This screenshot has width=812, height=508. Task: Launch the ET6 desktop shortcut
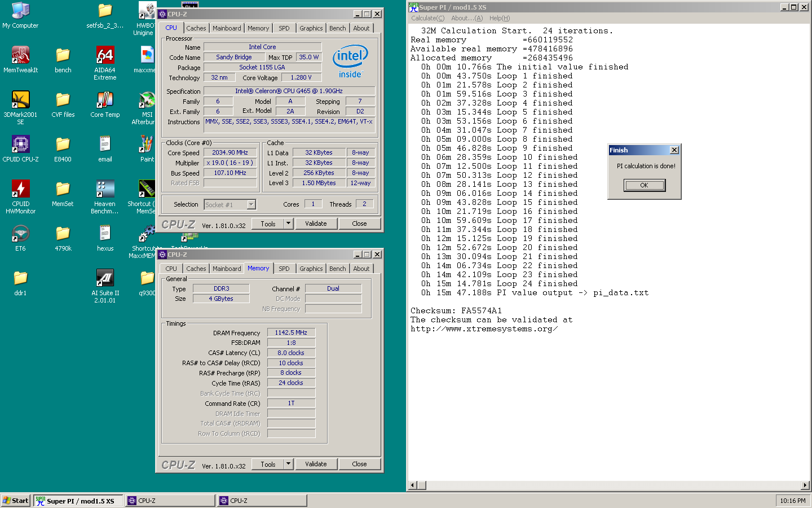pos(20,238)
